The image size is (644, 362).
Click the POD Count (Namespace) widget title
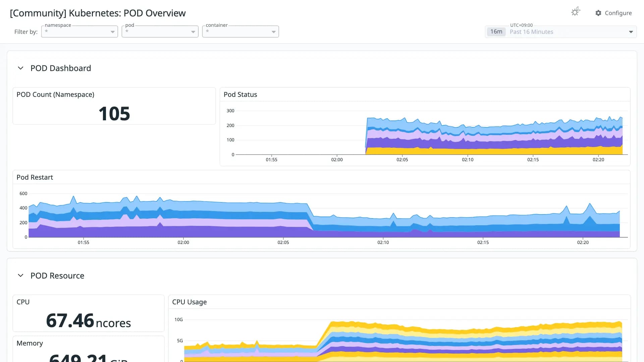pos(55,95)
